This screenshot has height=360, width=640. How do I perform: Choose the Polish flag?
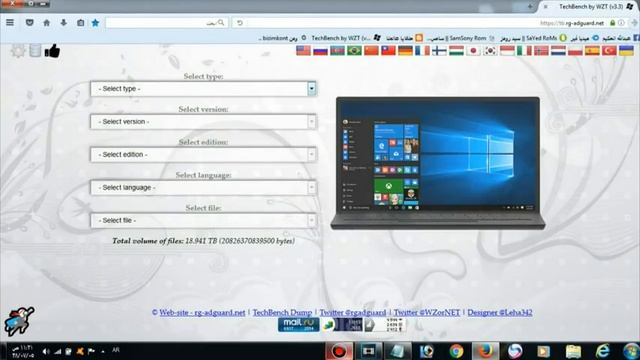point(575,51)
